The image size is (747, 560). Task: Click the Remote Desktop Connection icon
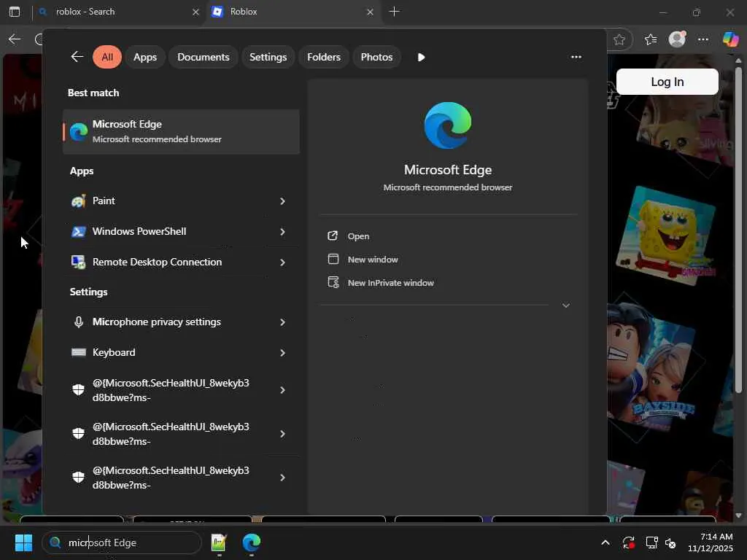pos(79,262)
